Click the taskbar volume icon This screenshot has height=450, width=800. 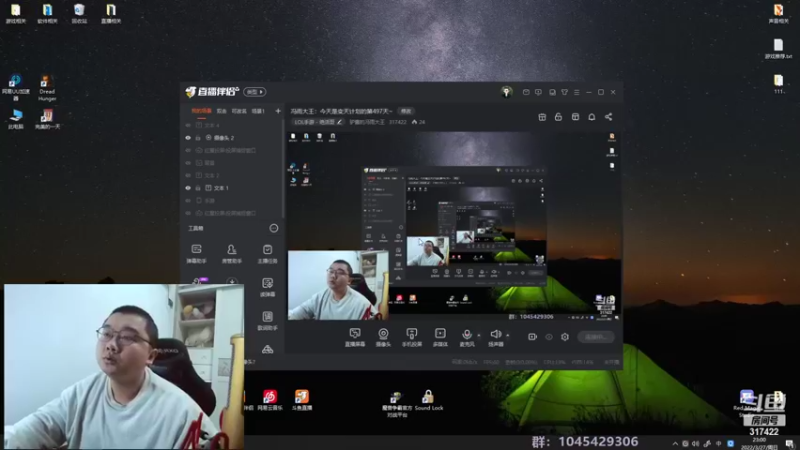[696, 443]
